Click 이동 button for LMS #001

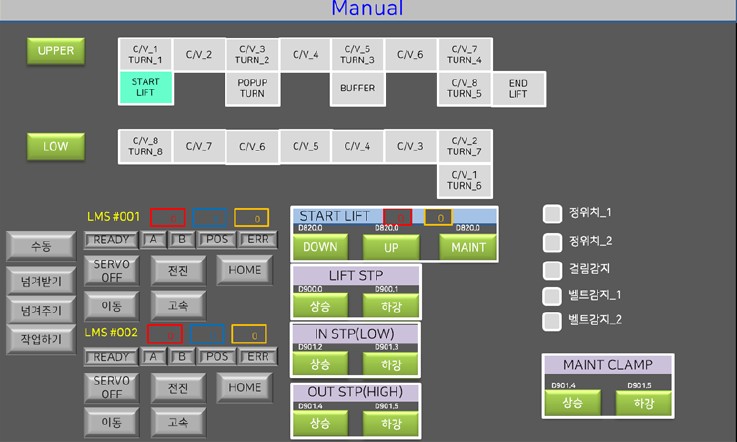pyautogui.click(x=111, y=306)
